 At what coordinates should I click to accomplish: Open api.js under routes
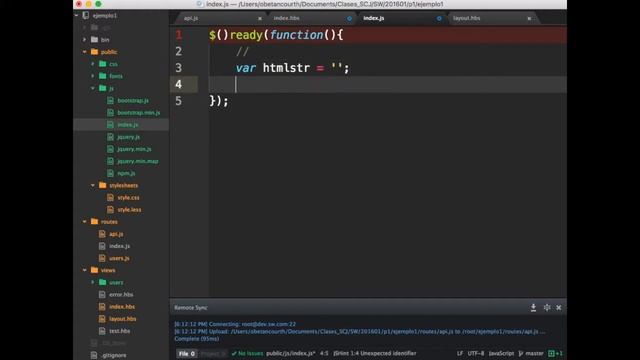[x=116, y=234]
